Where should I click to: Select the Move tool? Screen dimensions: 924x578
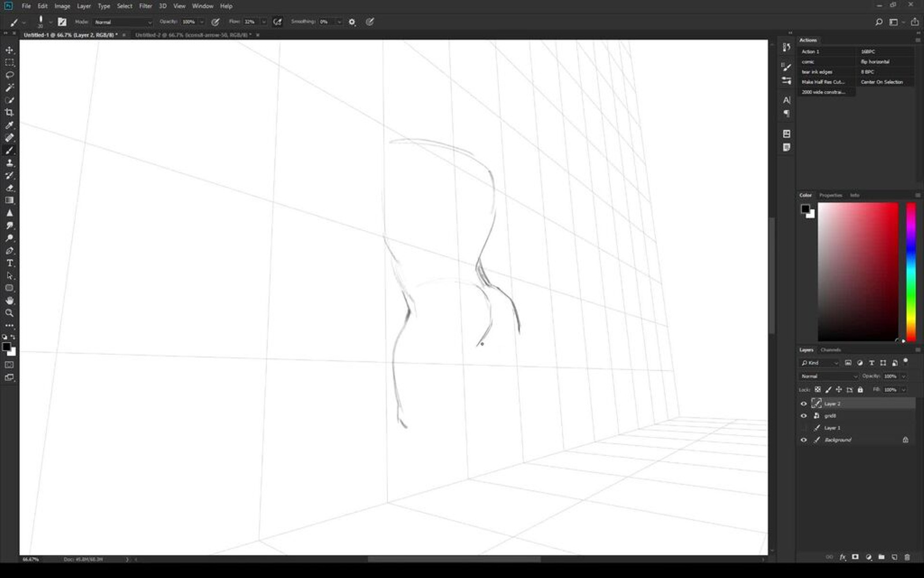(x=9, y=50)
